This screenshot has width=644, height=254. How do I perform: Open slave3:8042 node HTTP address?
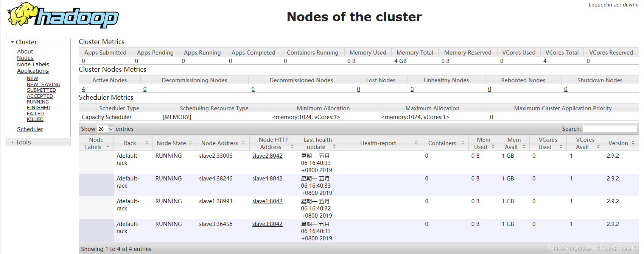click(x=267, y=224)
